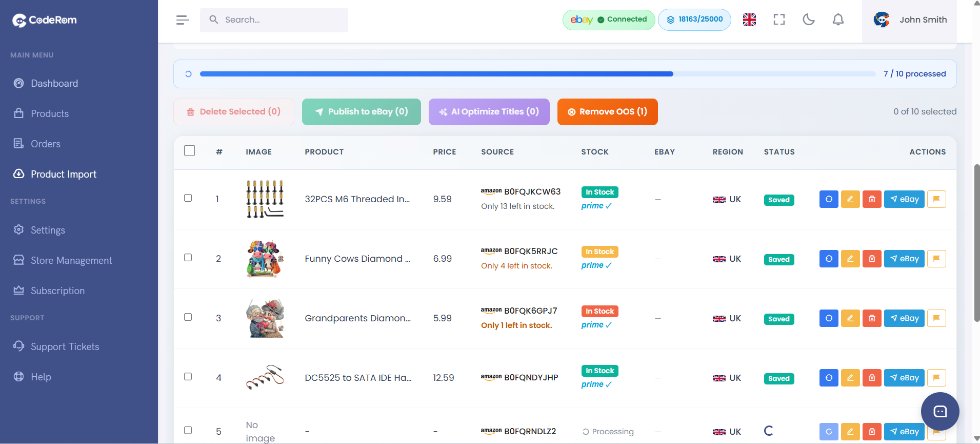Open Orders in the sidebar

tap(45, 144)
